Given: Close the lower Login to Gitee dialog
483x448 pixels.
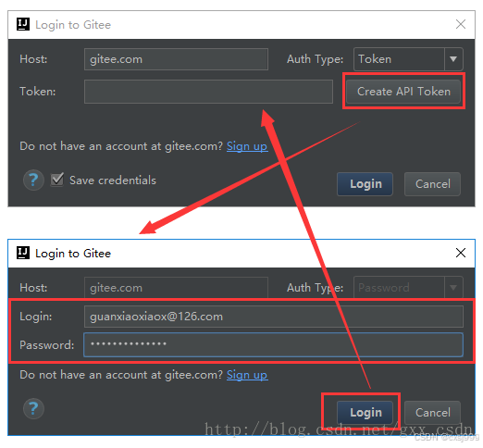Looking at the screenshot, I should click(x=461, y=253).
